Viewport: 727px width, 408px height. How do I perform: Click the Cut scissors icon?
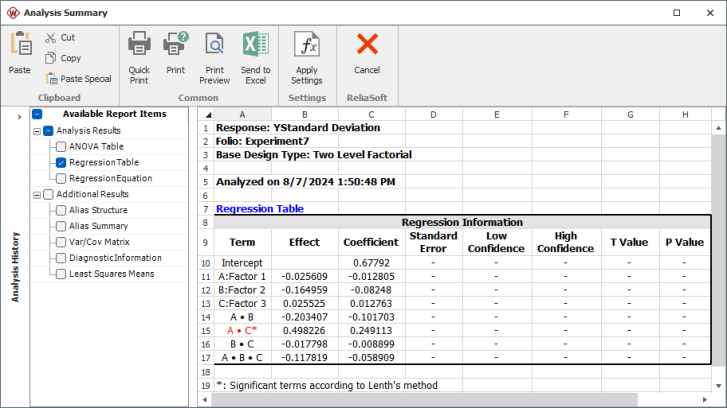pos(51,37)
